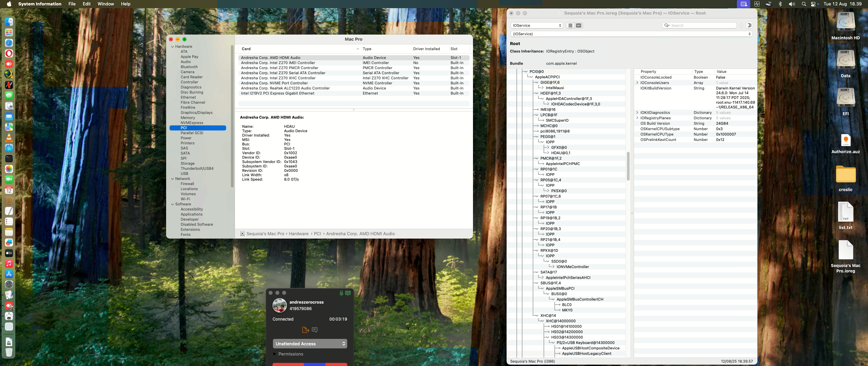Open the Unattended Access dropdown
The width and height of the screenshot is (868, 366).
tap(310, 344)
